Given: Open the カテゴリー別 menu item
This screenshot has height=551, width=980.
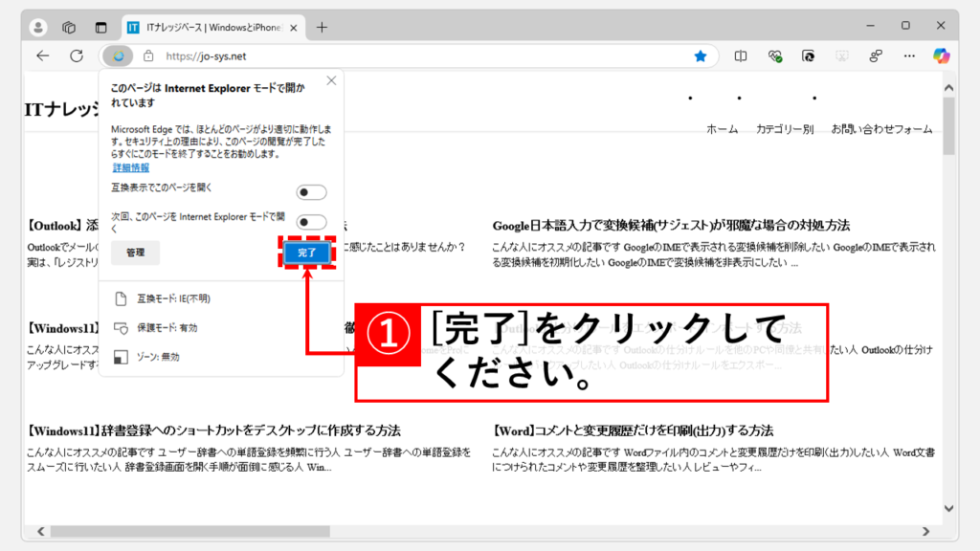Looking at the screenshot, I should click(x=784, y=129).
